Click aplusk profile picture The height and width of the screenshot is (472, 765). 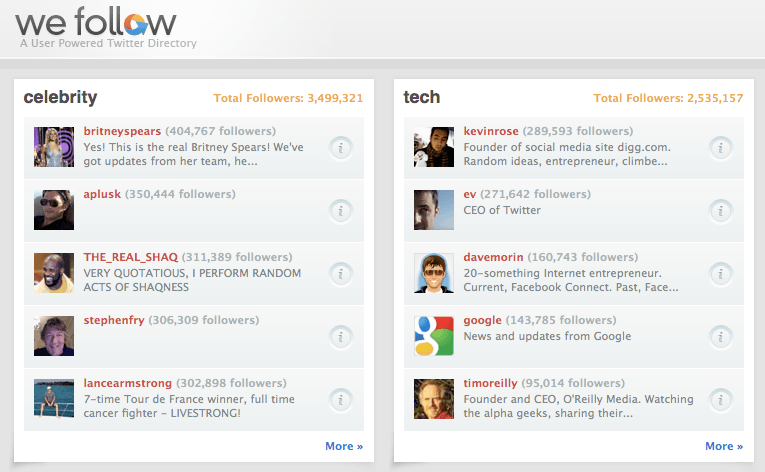tap(54, 210)
